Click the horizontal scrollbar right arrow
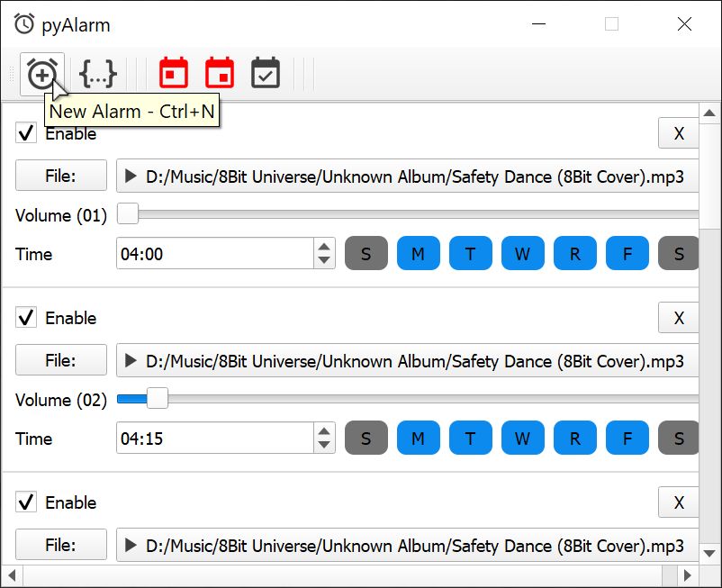The height and width of the screenshot is (588, 722). (x=688, y=575)
